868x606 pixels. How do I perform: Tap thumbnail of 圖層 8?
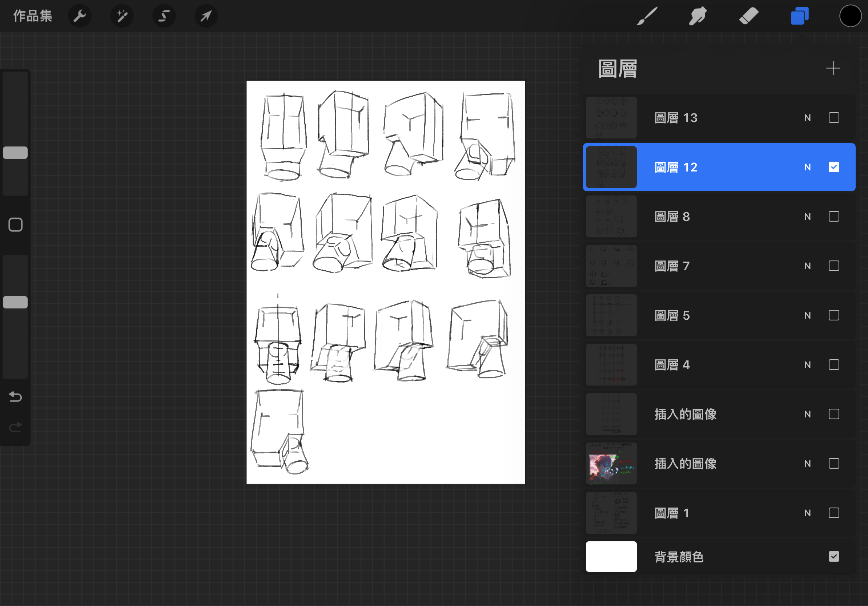[611, 217]
